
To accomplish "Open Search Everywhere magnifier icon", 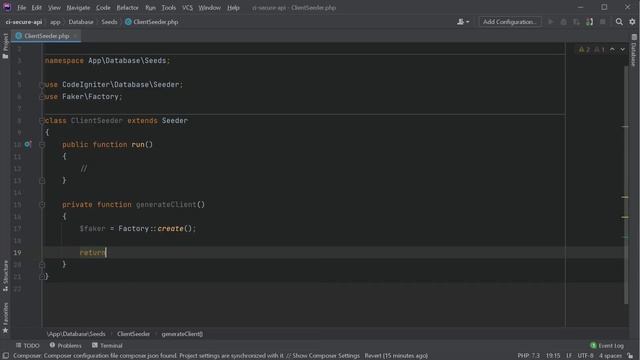I will (619, 22).
